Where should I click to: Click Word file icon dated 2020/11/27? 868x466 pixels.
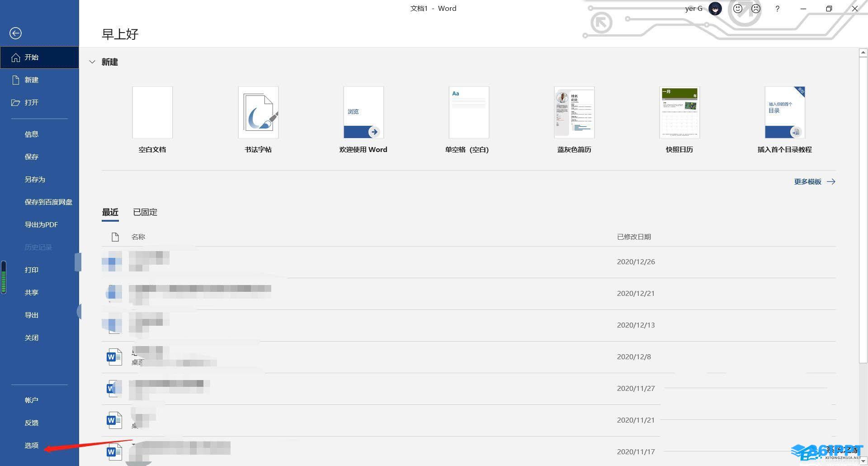click(114, 389)
